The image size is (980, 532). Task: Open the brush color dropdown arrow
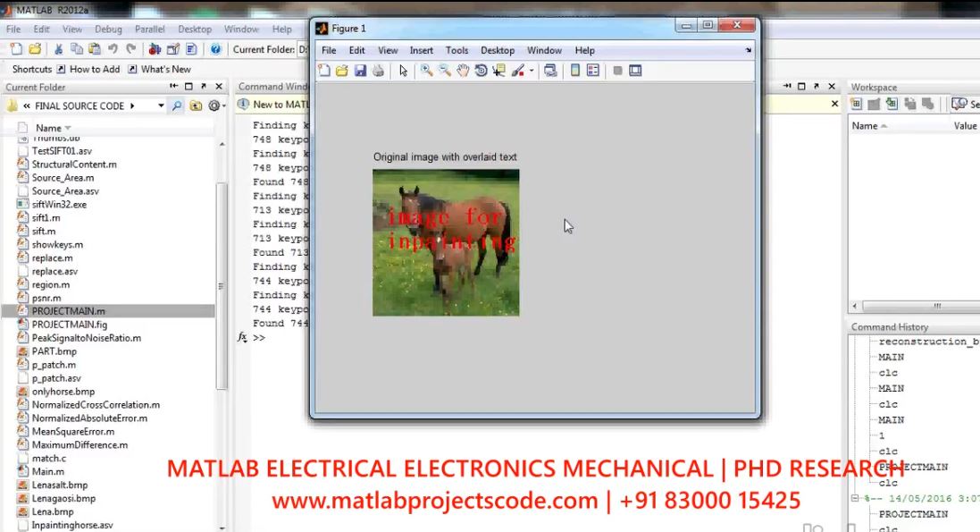coord(532,71)
